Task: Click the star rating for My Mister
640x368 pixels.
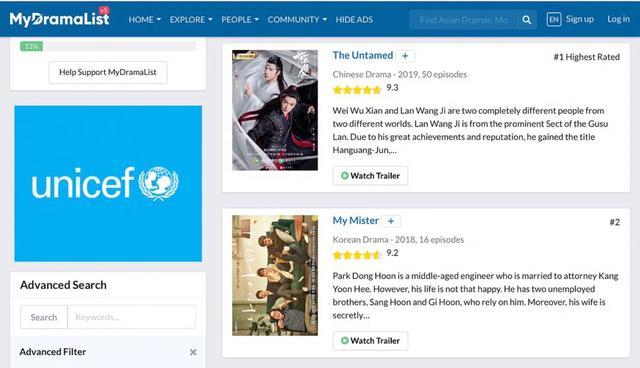Action: pyautogui.click(x=357, y=255)
